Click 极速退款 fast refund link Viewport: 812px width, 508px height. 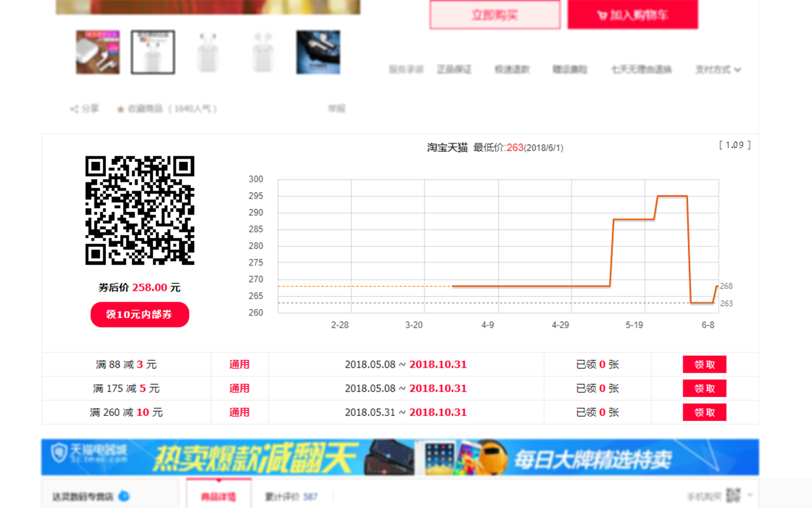point(512,69)
